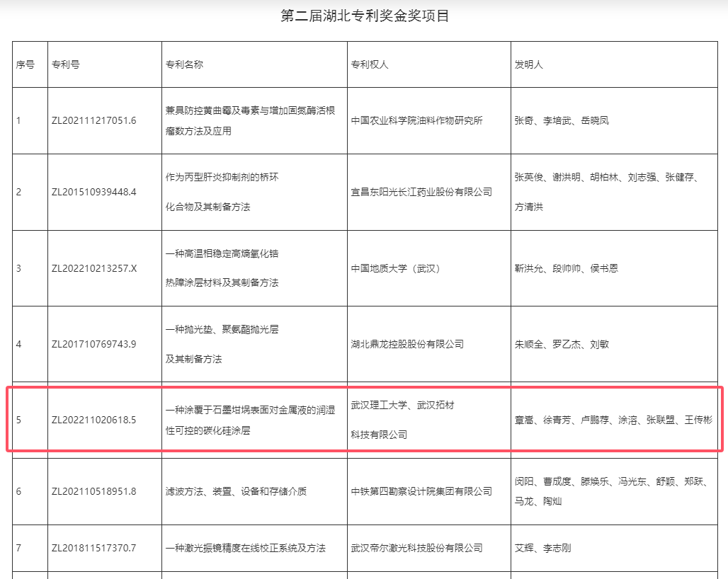The image size is (728, 579).
Task: Select the 序号 column header
Action: tap(25, 64)
